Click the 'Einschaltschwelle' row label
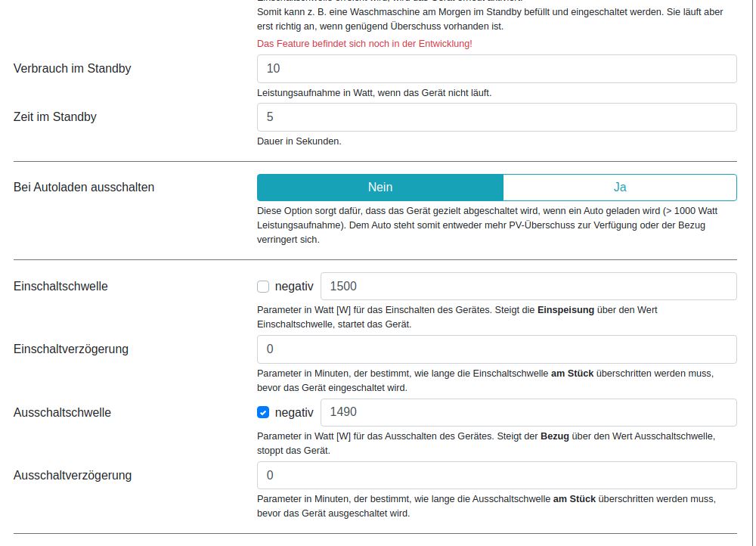The image size is (756, 546). point(60,287)
